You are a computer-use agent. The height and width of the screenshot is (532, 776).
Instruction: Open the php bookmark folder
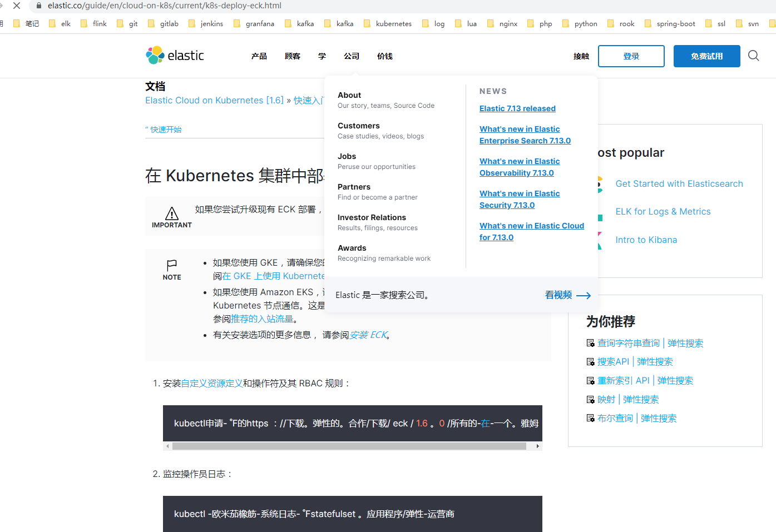[x=540, y=23]
